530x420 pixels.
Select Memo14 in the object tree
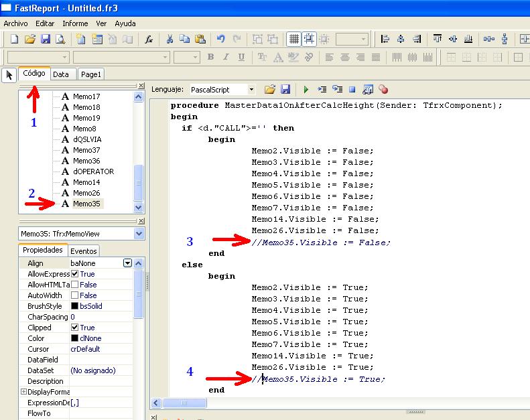[x=86, y=182]
